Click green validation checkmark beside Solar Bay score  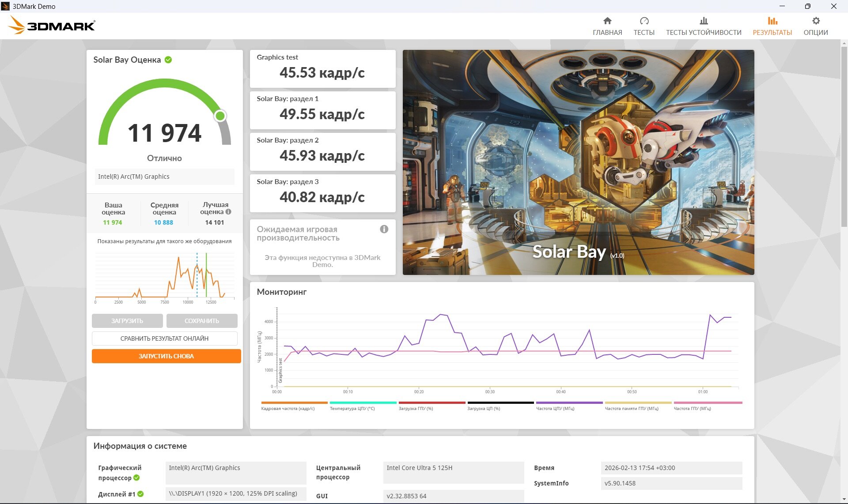tap(168, 60)
